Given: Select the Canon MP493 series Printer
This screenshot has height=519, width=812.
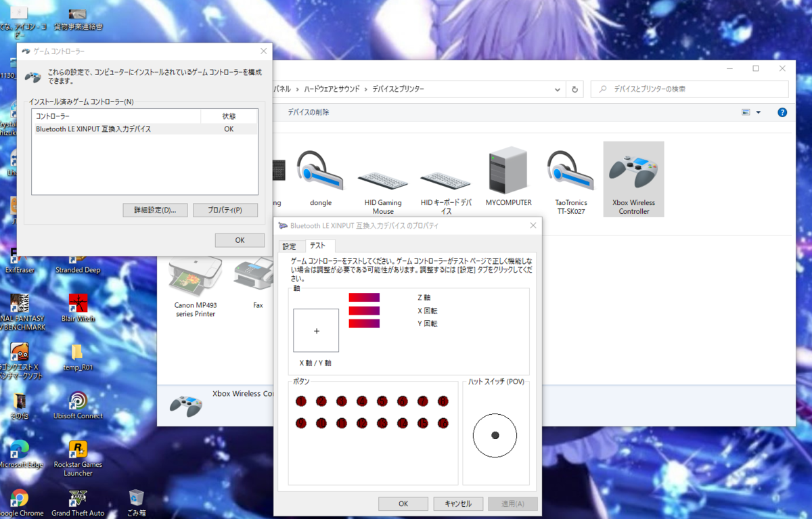Looking at the screenshot, I should [195, 288].
